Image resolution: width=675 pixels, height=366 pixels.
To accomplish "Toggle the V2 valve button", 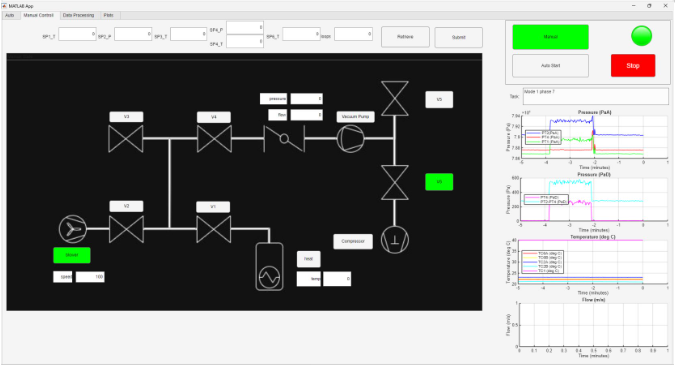I will click(126, 206).
